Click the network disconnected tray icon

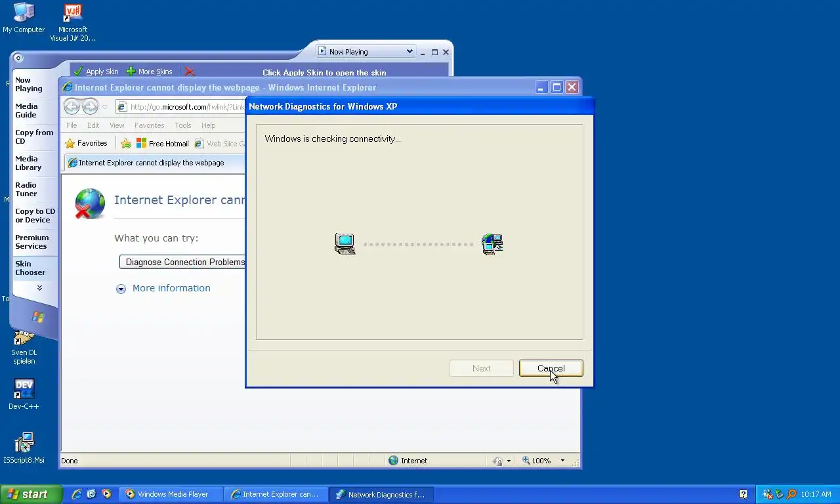click(768, 494)
